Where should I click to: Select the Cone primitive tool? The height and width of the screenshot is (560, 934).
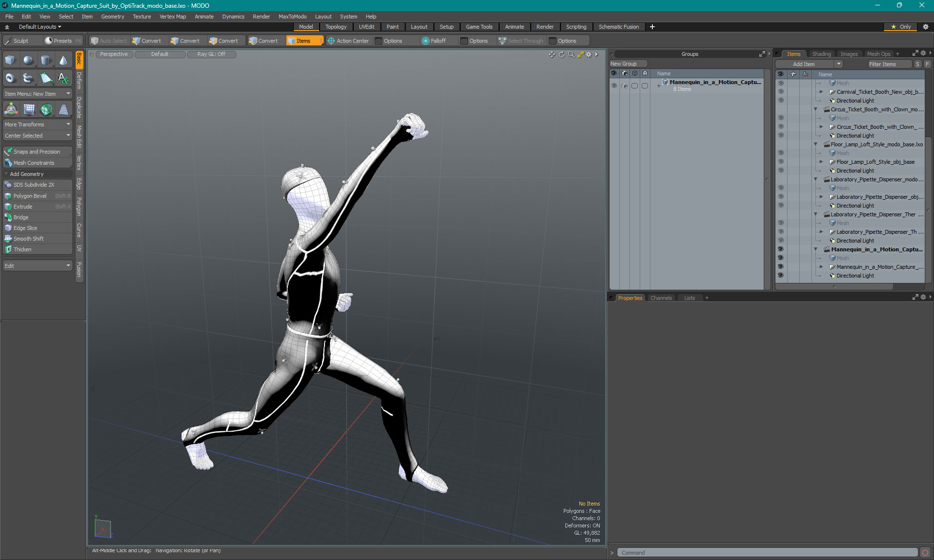tap(64, 60)
